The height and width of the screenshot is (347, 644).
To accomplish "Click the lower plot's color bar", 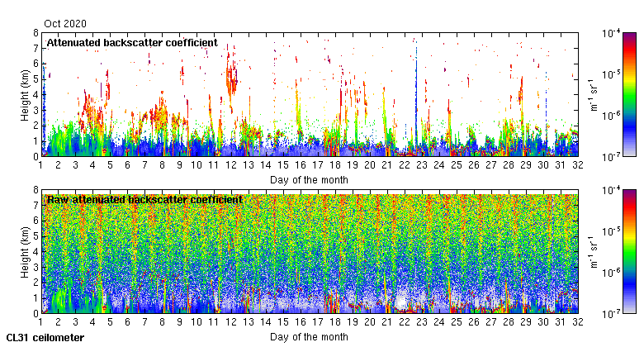I will pos(629,252).
